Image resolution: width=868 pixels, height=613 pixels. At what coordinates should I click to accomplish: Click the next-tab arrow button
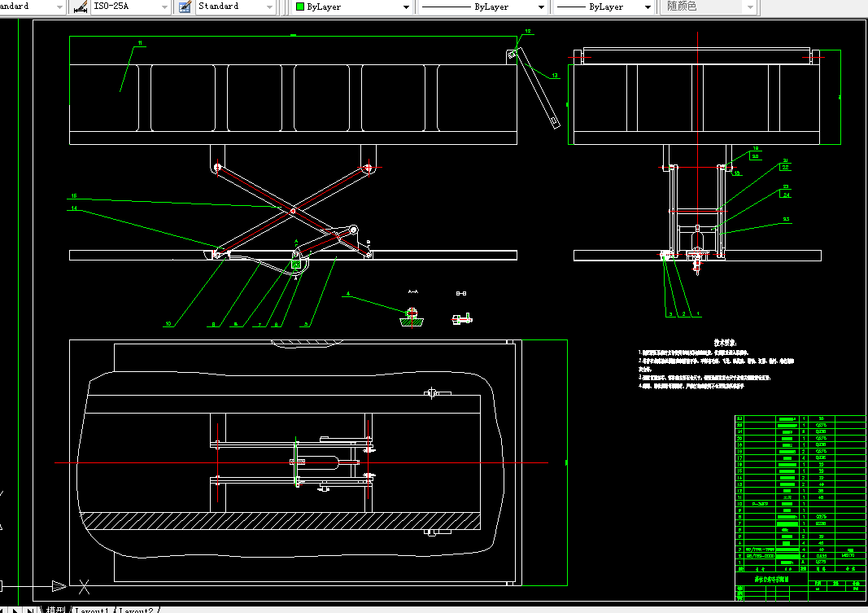15,611
